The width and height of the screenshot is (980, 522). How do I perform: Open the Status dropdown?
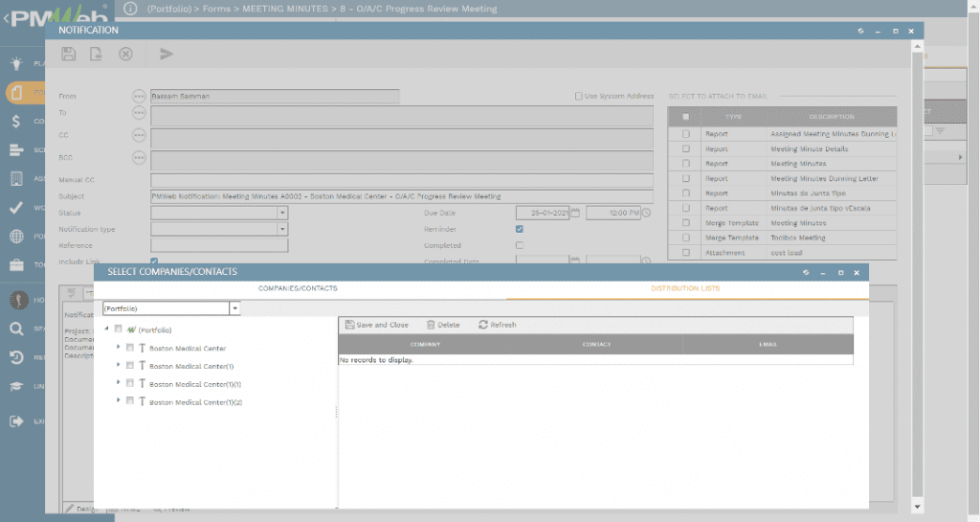(x=282, y=214)
